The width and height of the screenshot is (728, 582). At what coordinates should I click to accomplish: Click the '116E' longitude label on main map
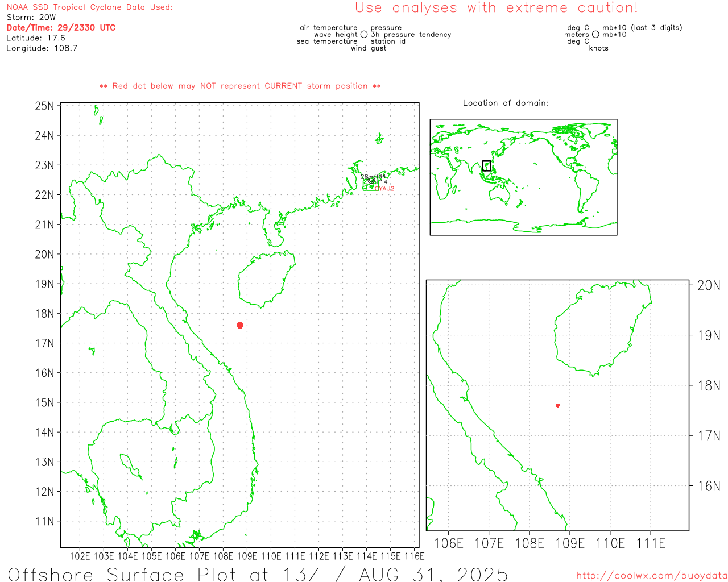point(414,556)
